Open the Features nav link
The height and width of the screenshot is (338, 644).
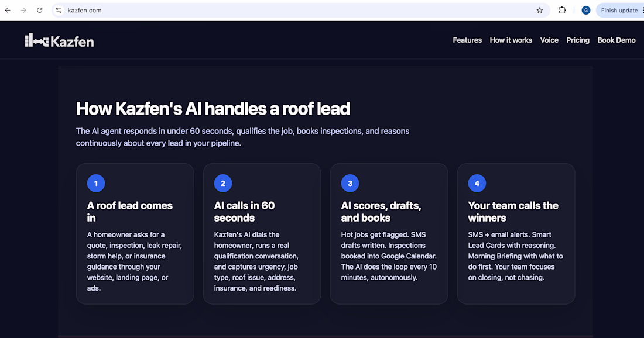click(467, 40)
